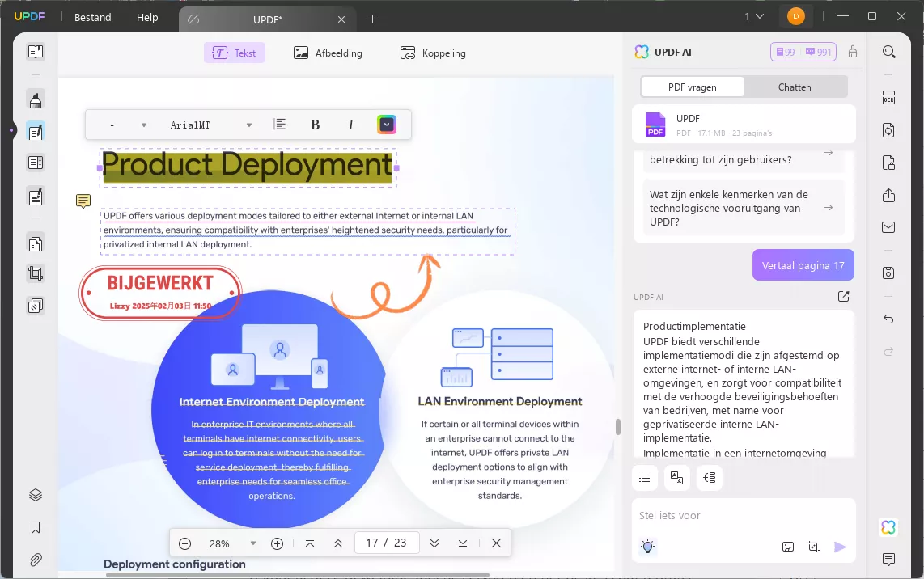Attach an image in AI chat input

[x=788, y=547]
